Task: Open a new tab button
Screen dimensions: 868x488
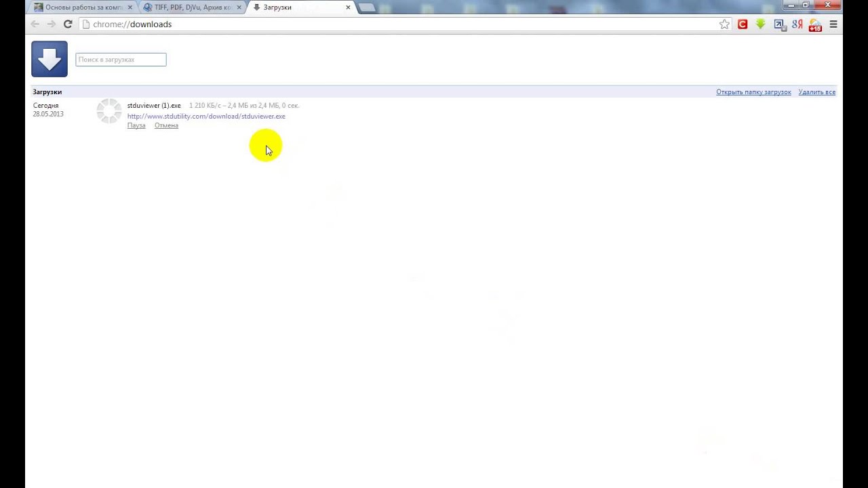Action: 366,7
